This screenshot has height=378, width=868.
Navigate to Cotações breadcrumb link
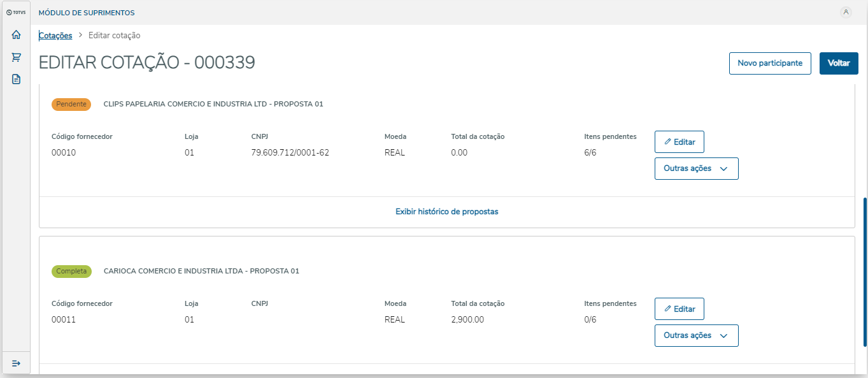(x=55, y=36)
